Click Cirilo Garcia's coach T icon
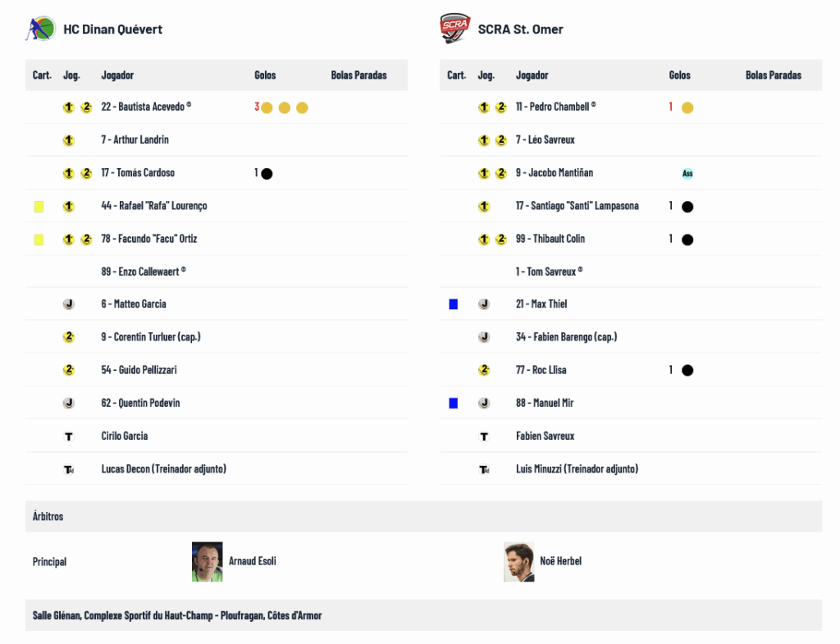 69,436
